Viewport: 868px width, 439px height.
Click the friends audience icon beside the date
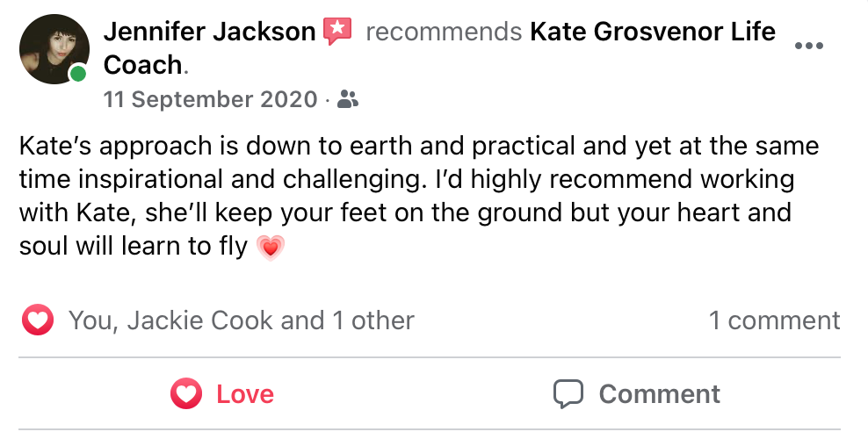348,100
